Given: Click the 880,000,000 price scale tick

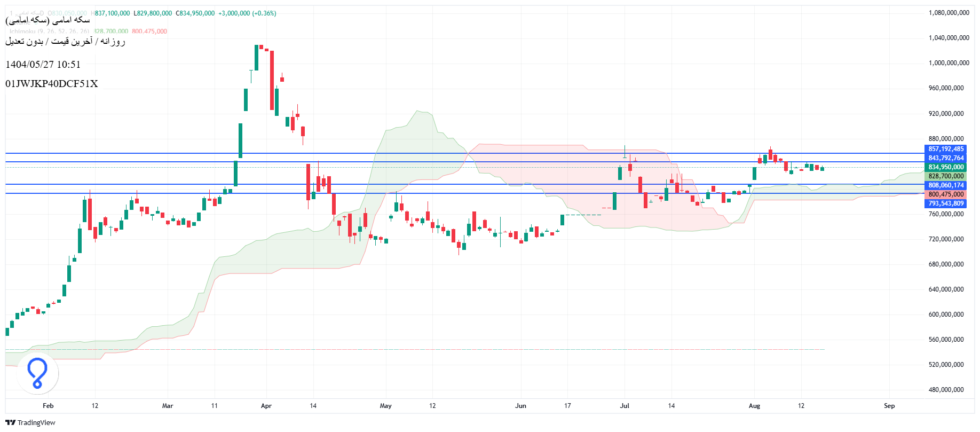Looking at the screenshot, I should (x=946, y=139).
